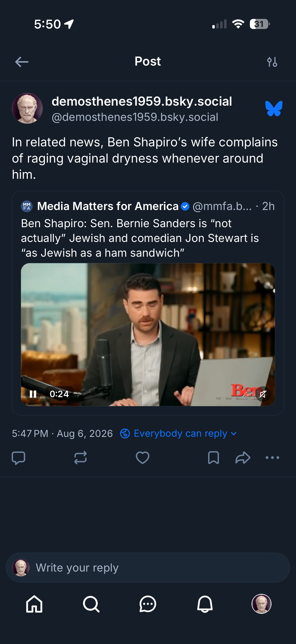Repost this post
This screenshot has height=644, width=296.
pyautogui.click(x=81, y=458)
